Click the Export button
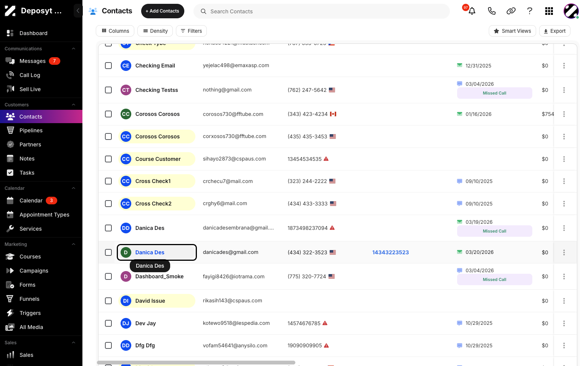 555,31
